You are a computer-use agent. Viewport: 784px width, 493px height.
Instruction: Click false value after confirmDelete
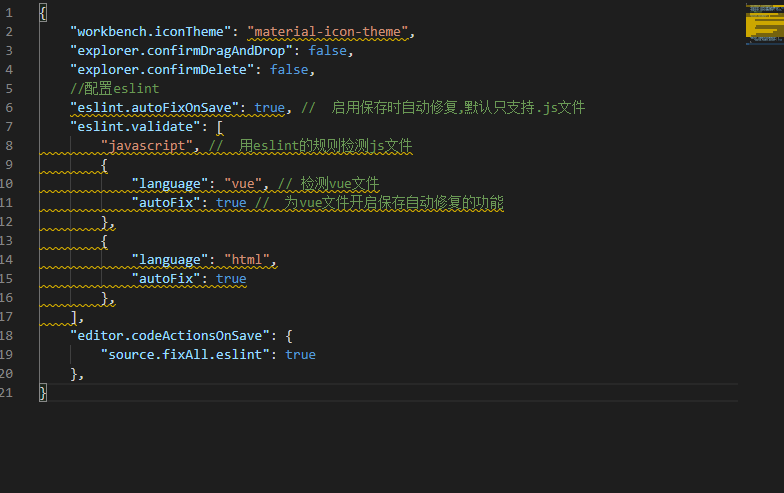289,70
